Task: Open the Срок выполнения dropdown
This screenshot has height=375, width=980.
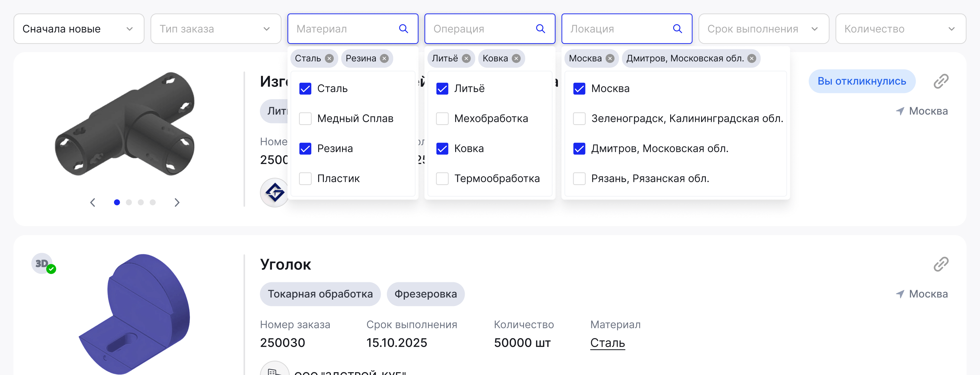Action: [764, 29]
